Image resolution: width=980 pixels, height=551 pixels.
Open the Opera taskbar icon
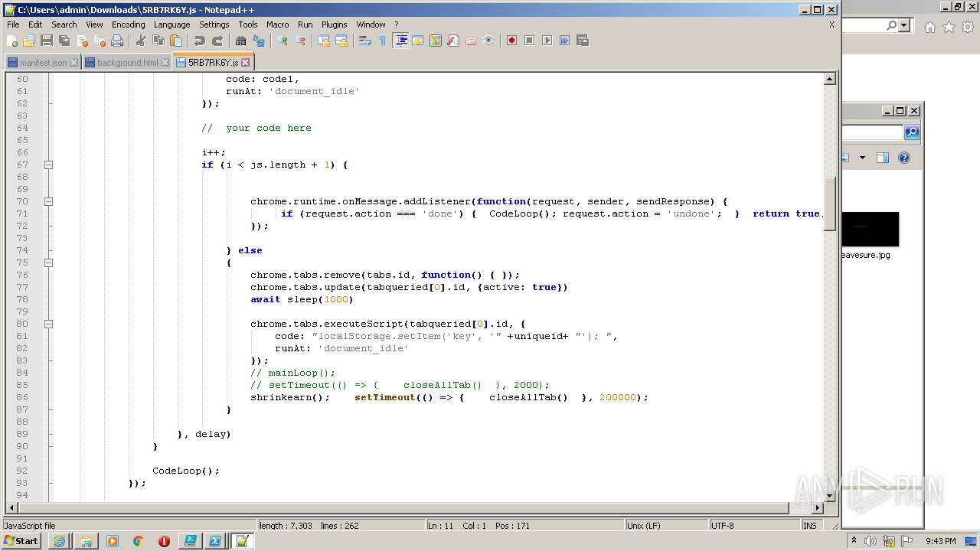164,541
